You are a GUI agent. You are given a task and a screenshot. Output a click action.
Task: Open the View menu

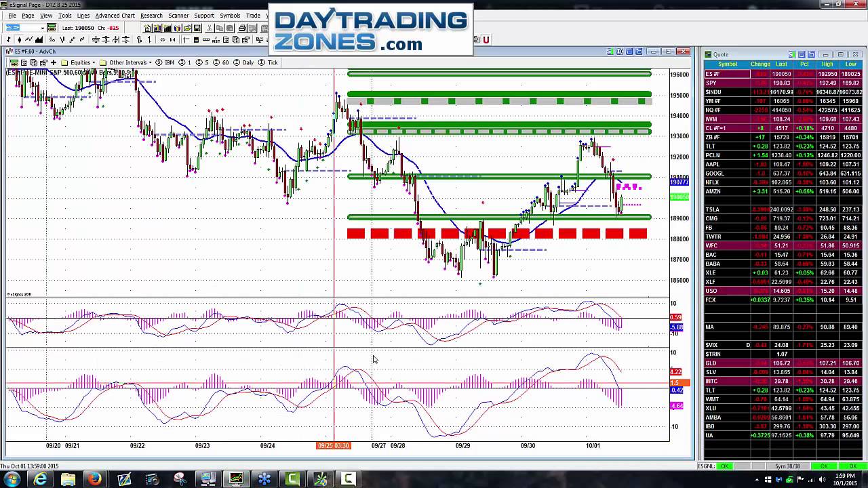46,15
